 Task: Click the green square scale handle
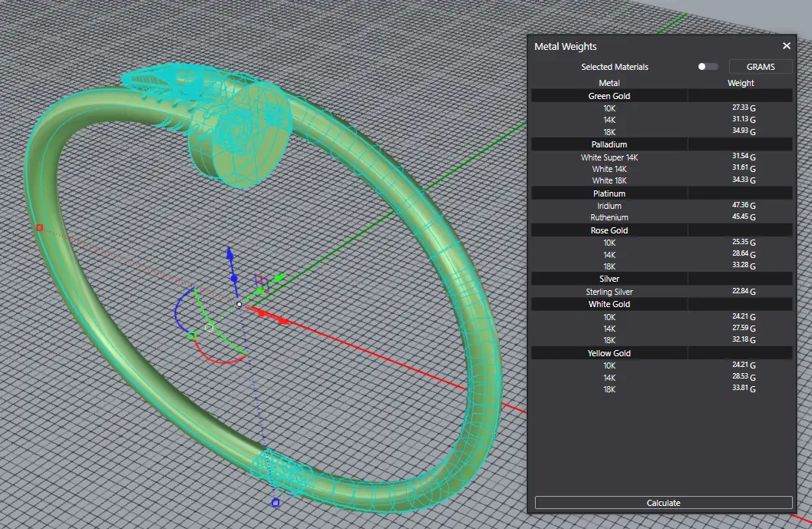192,336
